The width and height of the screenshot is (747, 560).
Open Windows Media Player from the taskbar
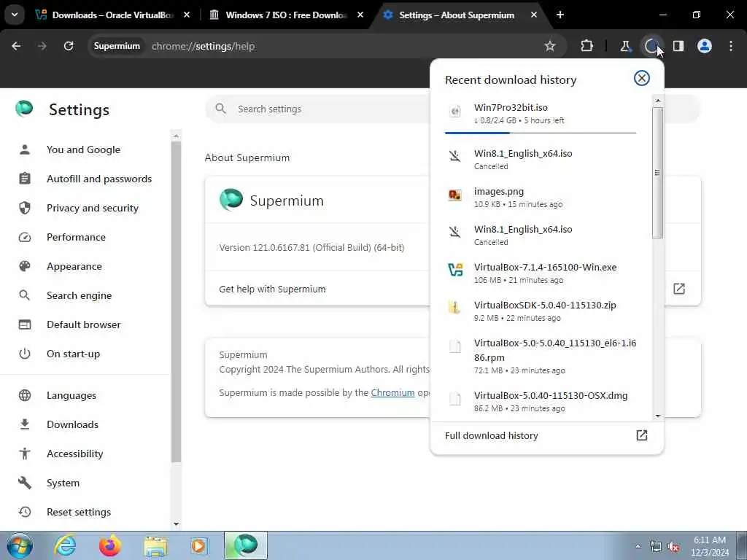pos(198,545)
